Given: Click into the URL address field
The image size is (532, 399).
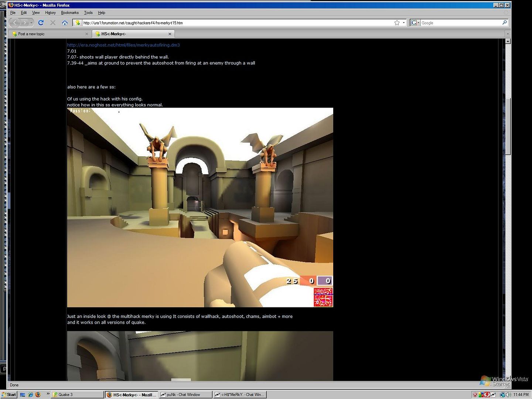Looking at the screenshot, I should [238, 23].
